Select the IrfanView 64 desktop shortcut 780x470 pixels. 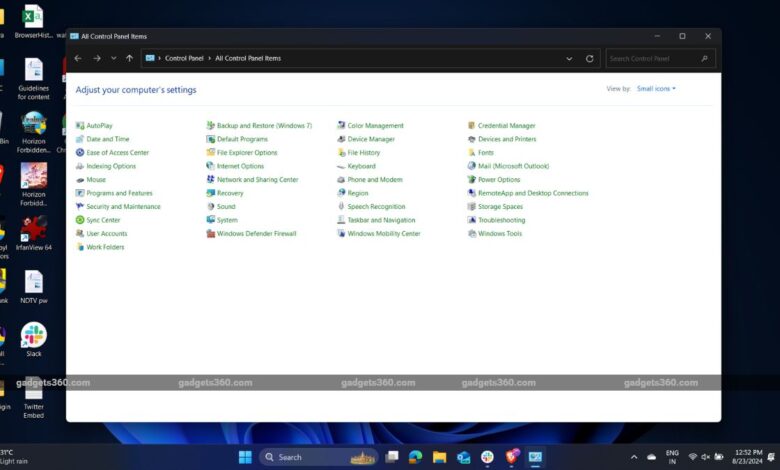click(x=34, y=233)
